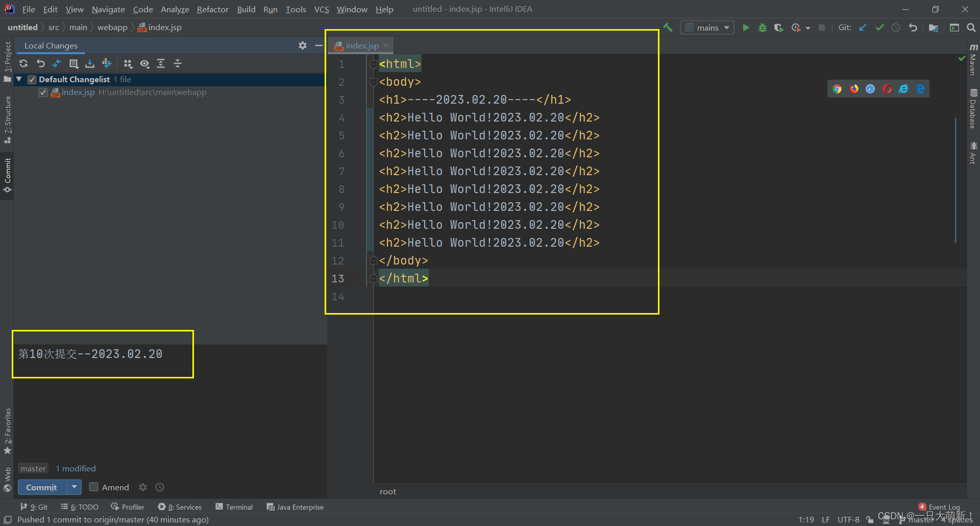Open the Maven side panel
The image size is (980, 526).
coord(973,59)
